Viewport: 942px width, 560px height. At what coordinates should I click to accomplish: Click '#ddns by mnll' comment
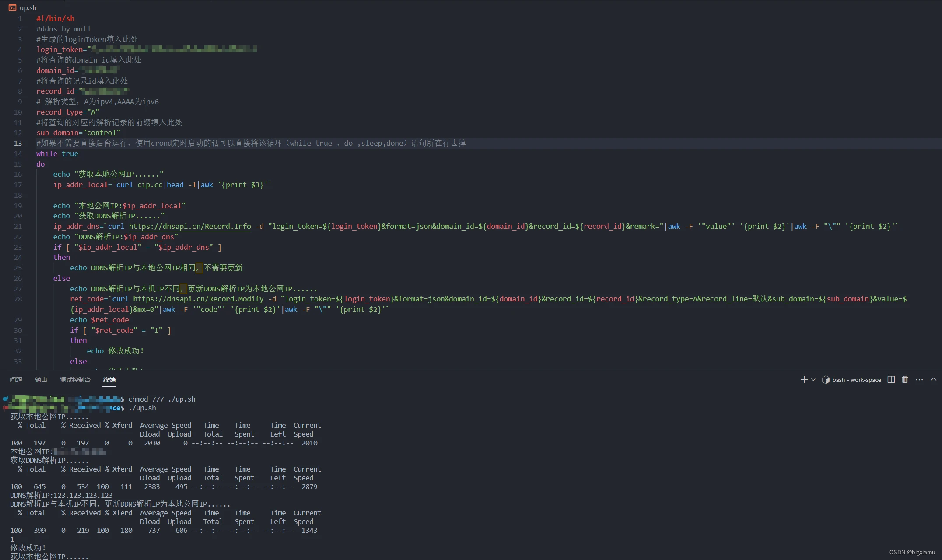pos(63,29)
